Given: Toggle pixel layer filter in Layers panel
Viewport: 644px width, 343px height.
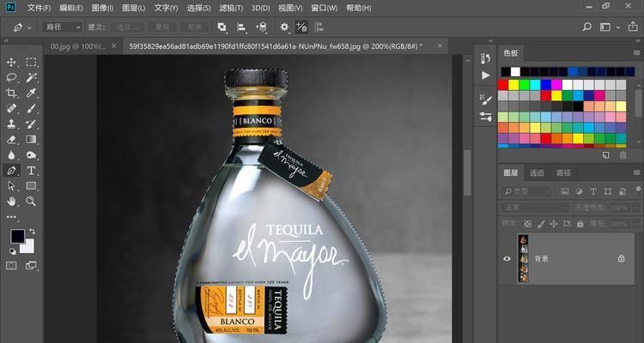Looking at the screenshot, I should 565,191.
